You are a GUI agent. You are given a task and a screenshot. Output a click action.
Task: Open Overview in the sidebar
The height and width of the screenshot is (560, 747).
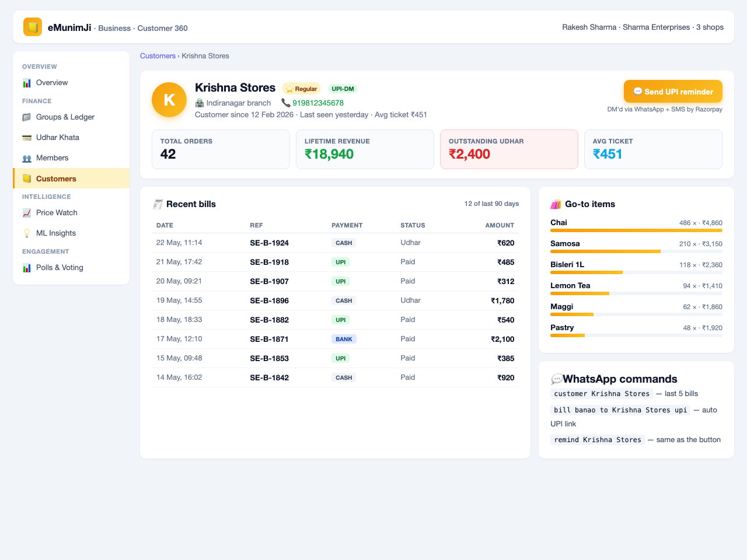[x=71, y=83]
